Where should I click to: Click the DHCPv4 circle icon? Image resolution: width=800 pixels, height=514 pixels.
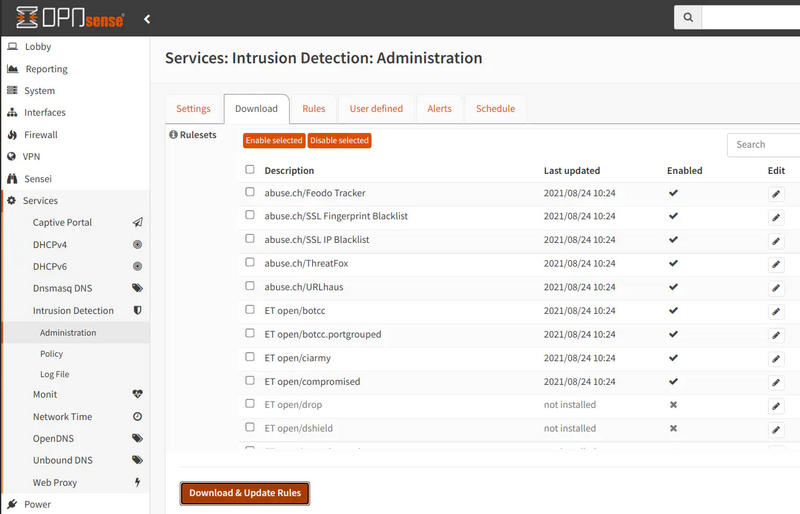137,244
